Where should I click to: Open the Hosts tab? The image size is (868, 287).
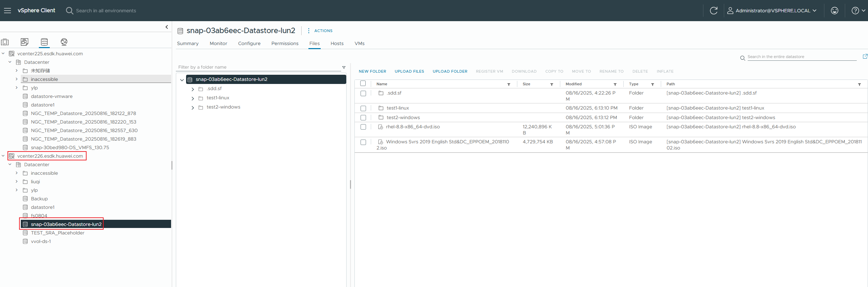point(337,43)
